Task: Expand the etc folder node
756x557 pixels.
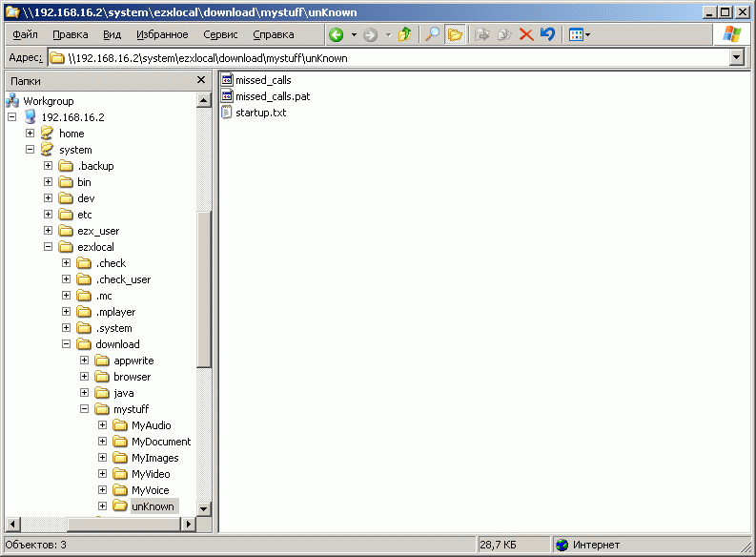Action: tap(48, 214)
